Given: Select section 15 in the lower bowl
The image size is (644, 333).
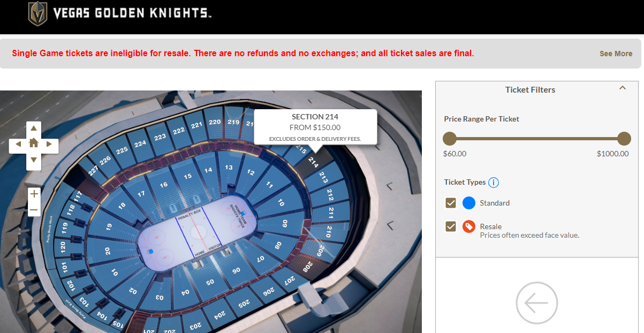Looking at the screenshot, I should click(187, 177).
